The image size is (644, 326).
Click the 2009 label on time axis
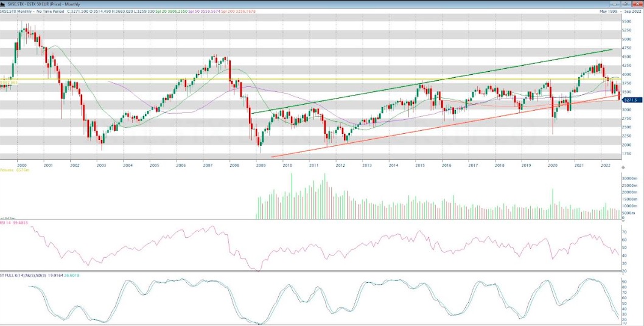[x=261, y=165]
